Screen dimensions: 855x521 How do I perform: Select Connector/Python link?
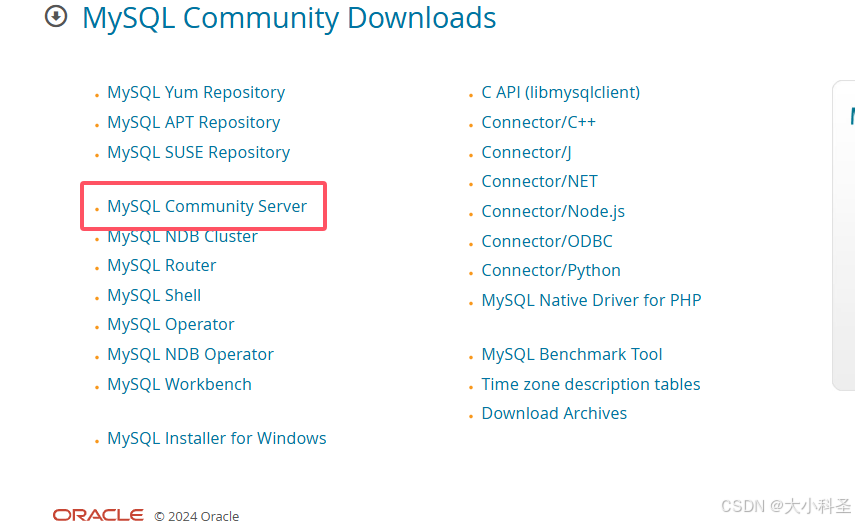point(551,271)
